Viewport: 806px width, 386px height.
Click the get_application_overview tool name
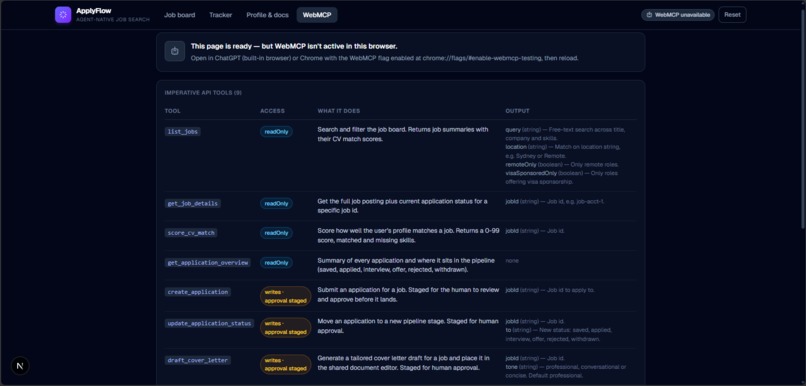click(x=208, y=263)
